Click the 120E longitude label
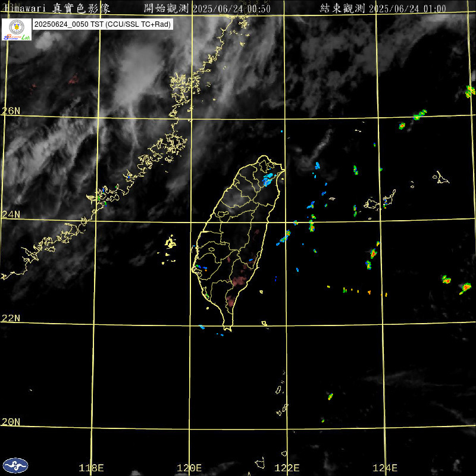Viewport: 476px width, 476px height. [x=189, y=468]
